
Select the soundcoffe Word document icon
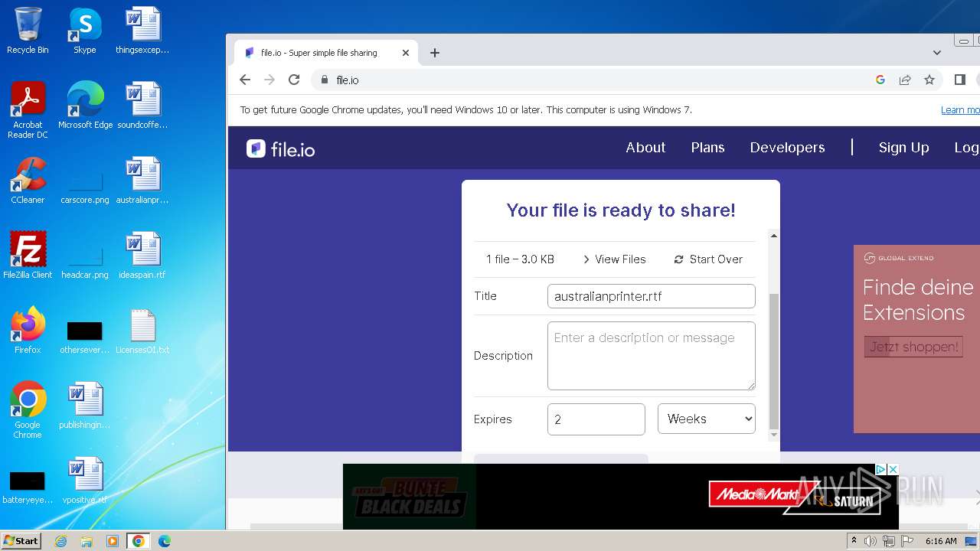coord(142,105)
